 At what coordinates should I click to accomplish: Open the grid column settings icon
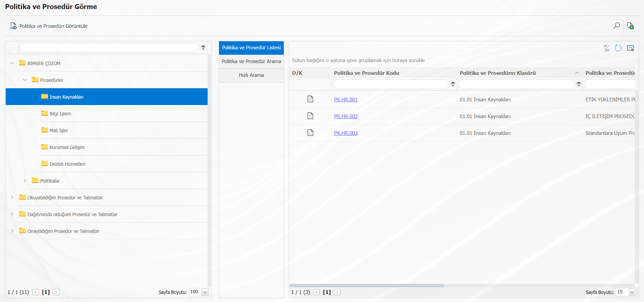(x=631, y=48)
